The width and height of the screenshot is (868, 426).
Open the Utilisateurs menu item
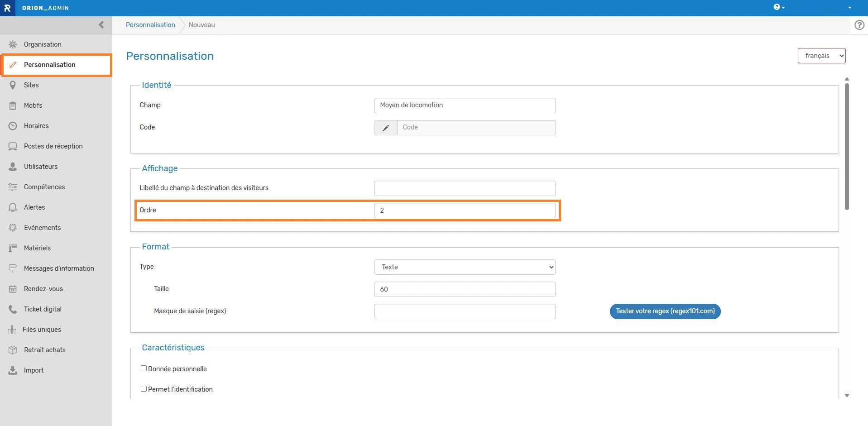[41, 167]
